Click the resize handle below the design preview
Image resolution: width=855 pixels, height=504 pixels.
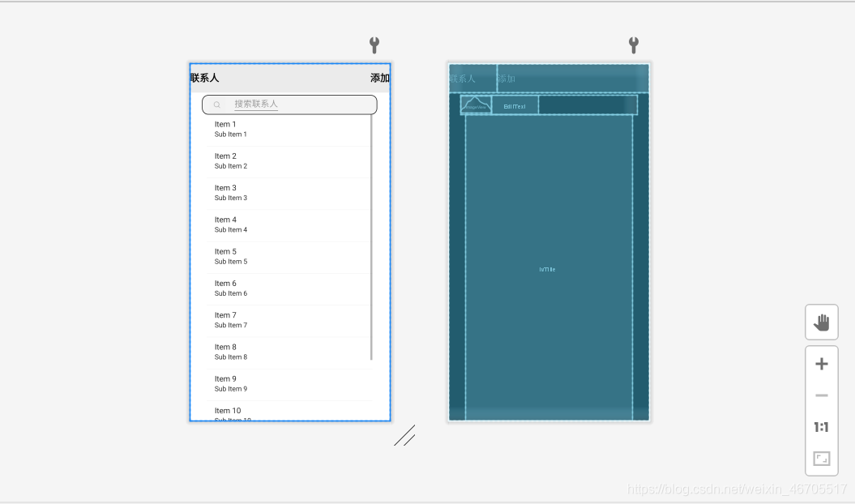404,435
